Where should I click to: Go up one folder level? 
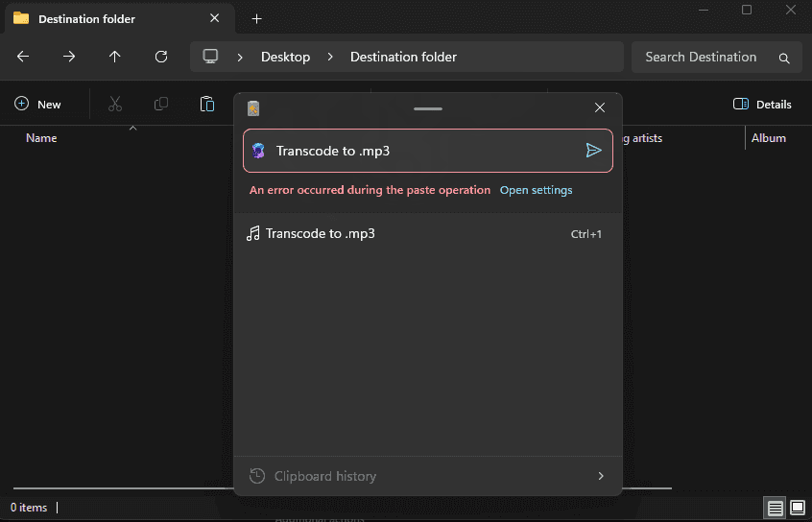[115, 57]
